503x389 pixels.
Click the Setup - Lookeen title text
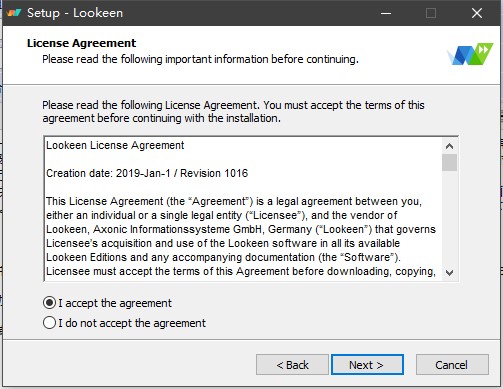75,13
